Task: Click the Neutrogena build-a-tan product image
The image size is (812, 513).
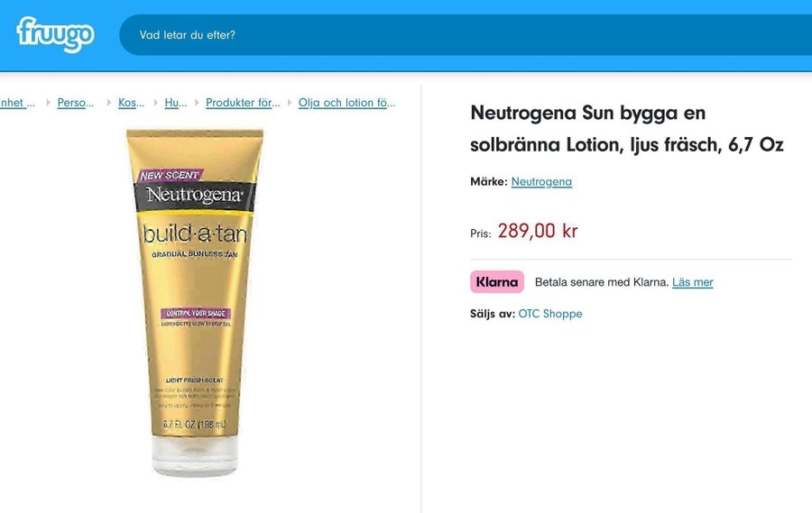Action: [x=195, y=302]
